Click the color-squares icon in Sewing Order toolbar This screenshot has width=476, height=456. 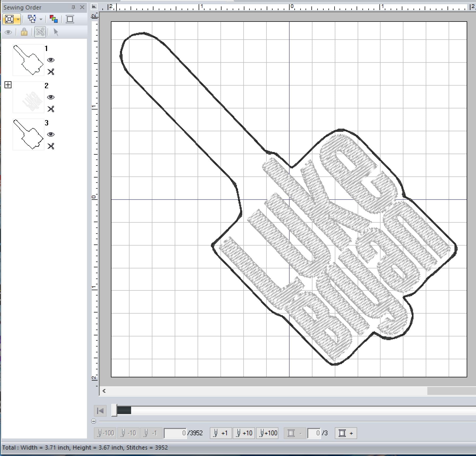(x=54, y=19)
